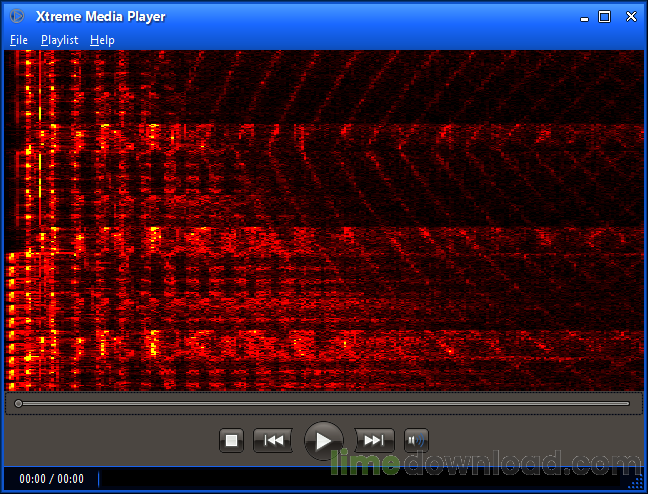Click the seek slider handle
This screenshot has width=648, height=494.
(18, 403)
